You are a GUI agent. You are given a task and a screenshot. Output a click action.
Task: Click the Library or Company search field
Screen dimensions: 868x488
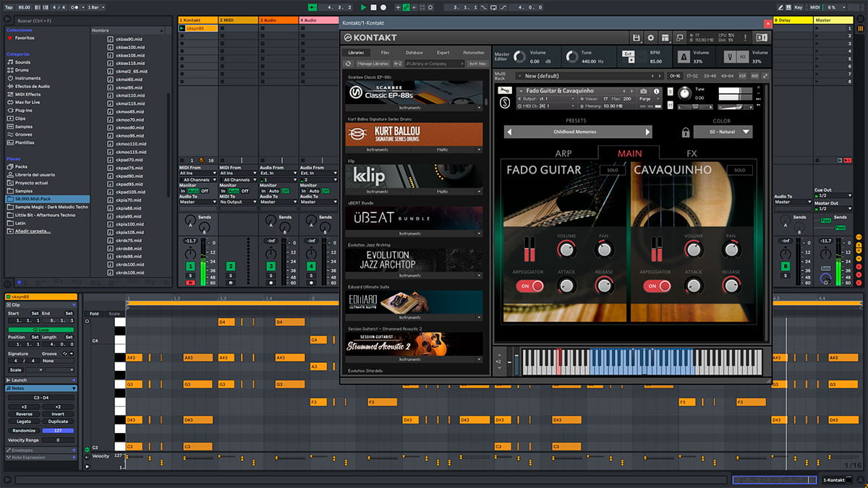pyautogui.click(x=435, y=64)
